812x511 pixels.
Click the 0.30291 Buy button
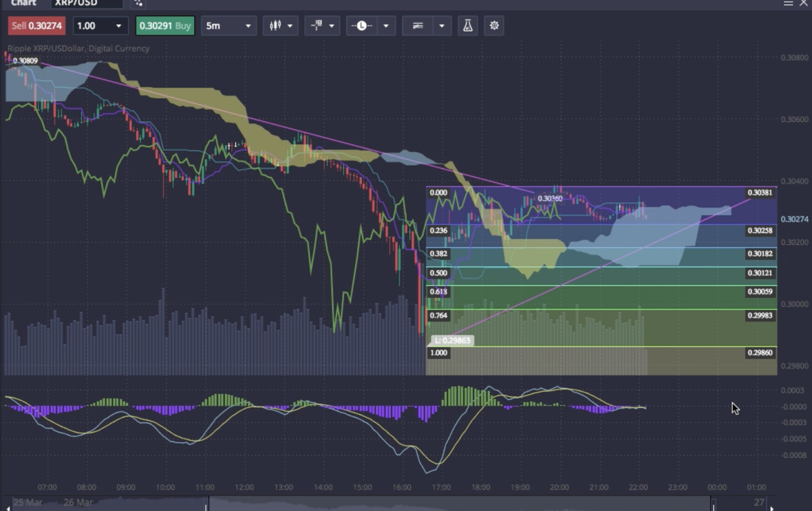tap(165, 25)
